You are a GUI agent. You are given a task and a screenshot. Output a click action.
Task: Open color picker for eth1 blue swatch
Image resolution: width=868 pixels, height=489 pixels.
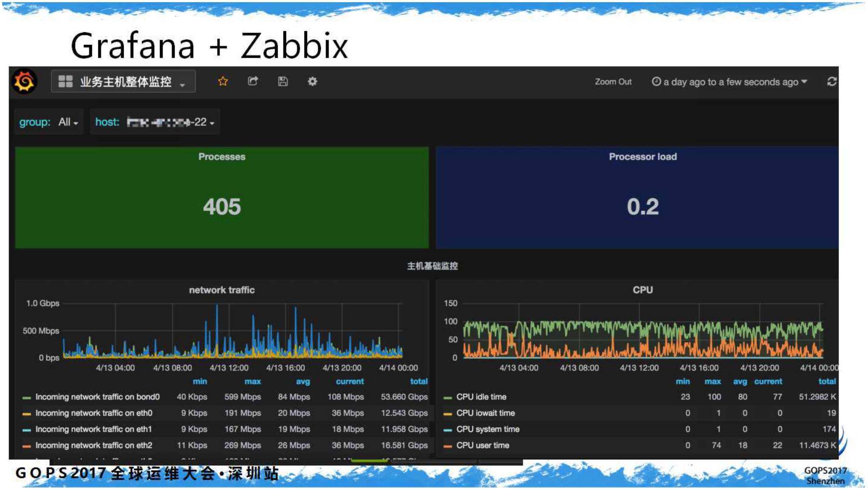click(27, 430)
